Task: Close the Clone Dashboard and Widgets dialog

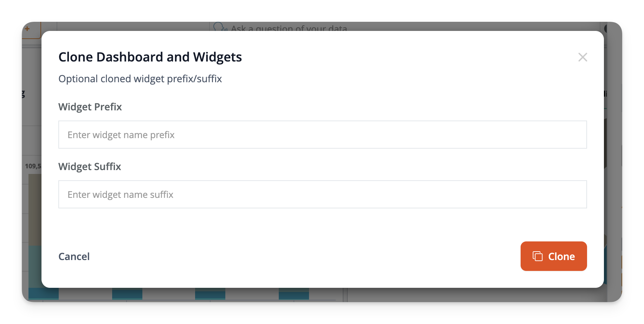Action: coord(582,57)
